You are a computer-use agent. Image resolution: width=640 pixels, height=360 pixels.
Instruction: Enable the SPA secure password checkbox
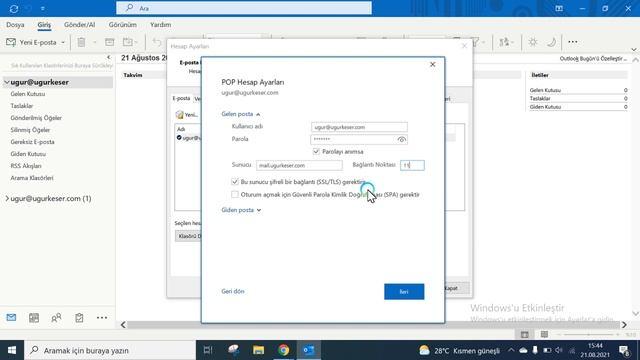(x=235, y=195)
